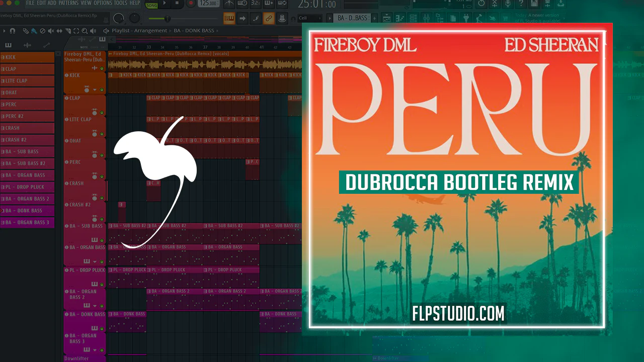Screen dimensions: 644x362
Task: Open the Piano roll view icon
Action: point(401,19)
